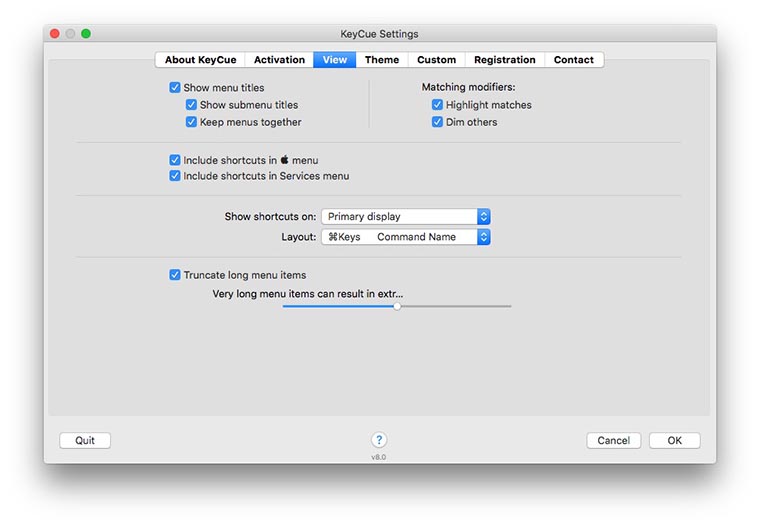Open the Show shortcuts on dropdown
Viewport: 760px width, 526px height.
point(405,216)
